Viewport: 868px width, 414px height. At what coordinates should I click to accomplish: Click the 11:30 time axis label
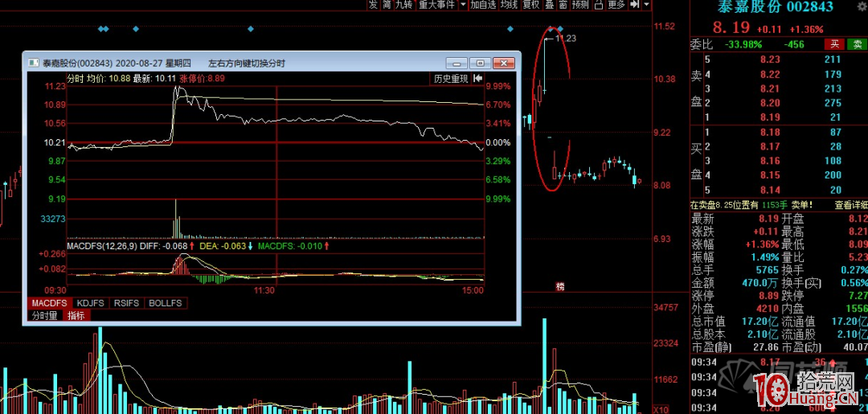pyautogui.click(x=264, y=290)
